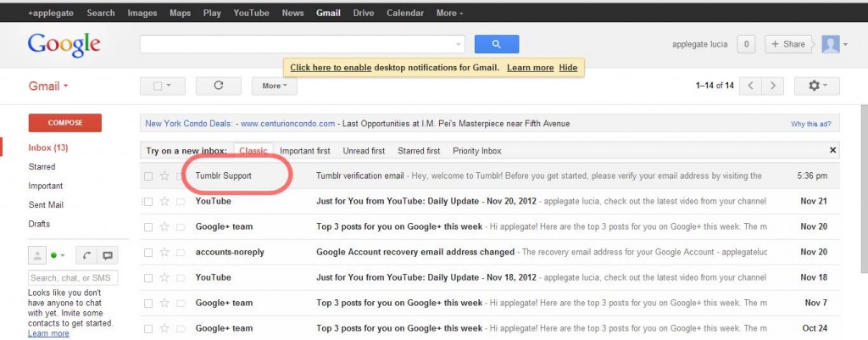The height and width of the screenshot is (340, 868).
Task: Go to older messages with right arrow
Action: coord(773,86)
